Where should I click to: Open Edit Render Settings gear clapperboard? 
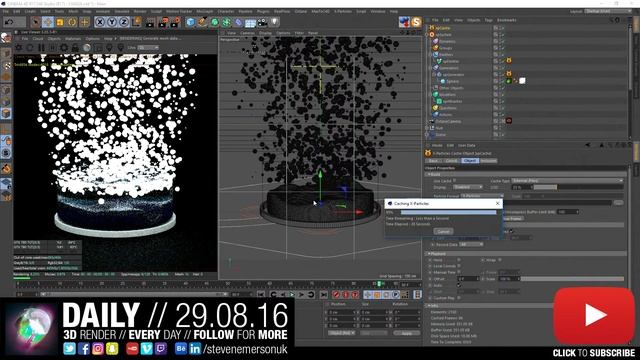[x=176, y=22]
